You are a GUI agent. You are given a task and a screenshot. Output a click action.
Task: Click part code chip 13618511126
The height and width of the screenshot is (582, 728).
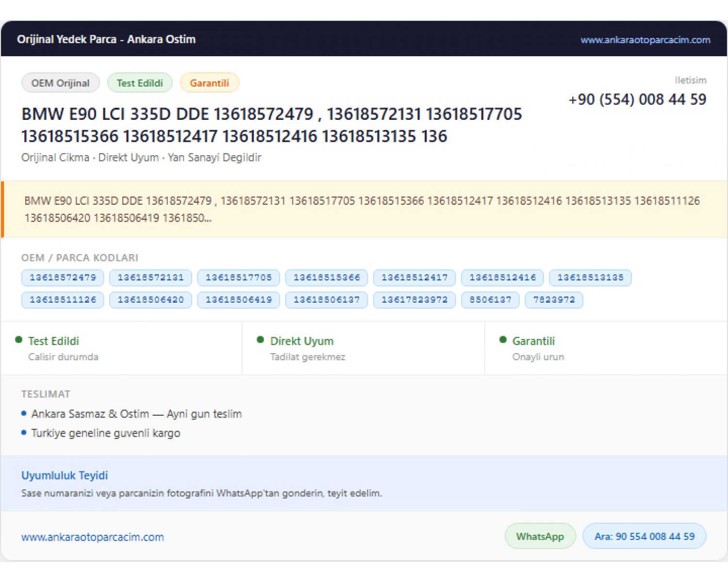63,300
